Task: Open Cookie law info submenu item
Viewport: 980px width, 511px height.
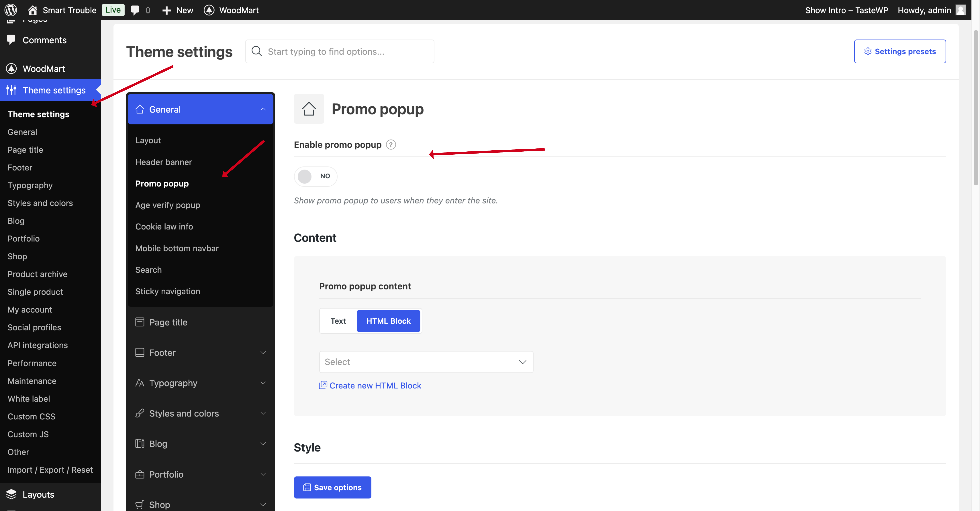Action: [x=164, y=226]
